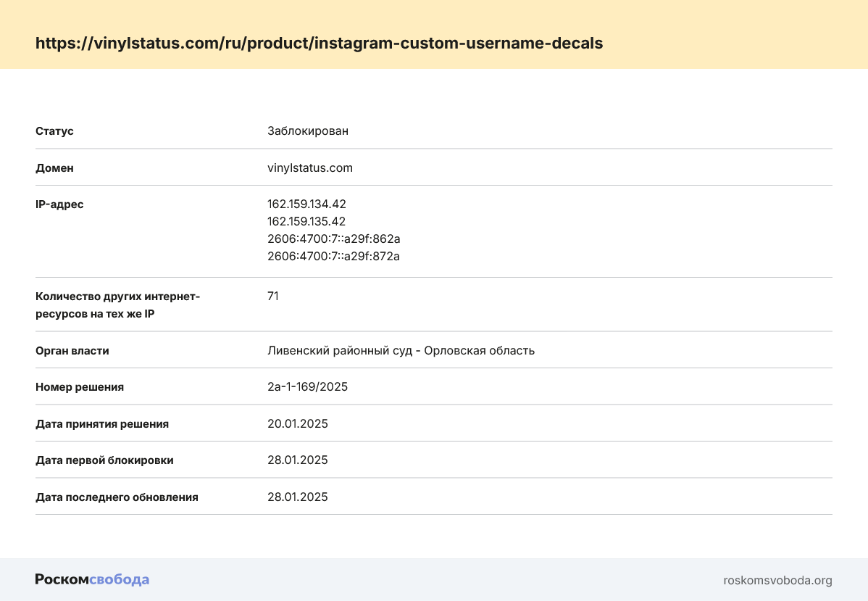This screenshot has width=868, height=601.
Task: Select the domain value 'vinylstatus.com'
Action: click(x=310, y=168)
